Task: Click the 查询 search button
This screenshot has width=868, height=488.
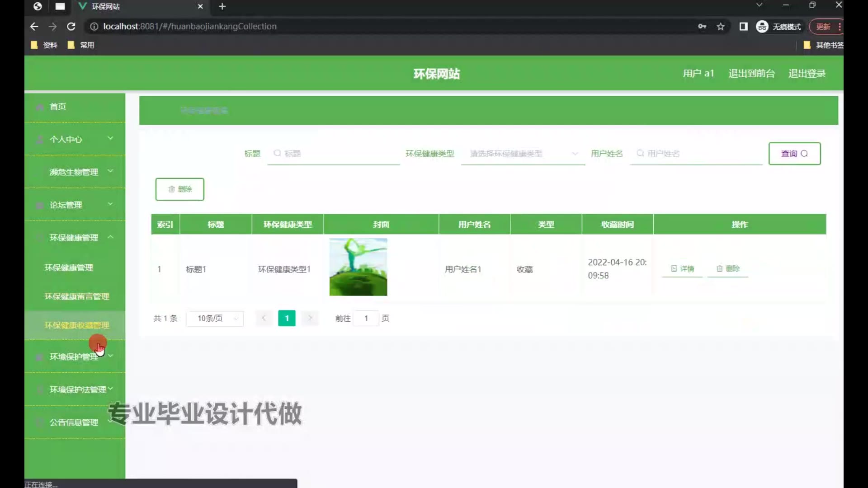Action: pos(794,154)
